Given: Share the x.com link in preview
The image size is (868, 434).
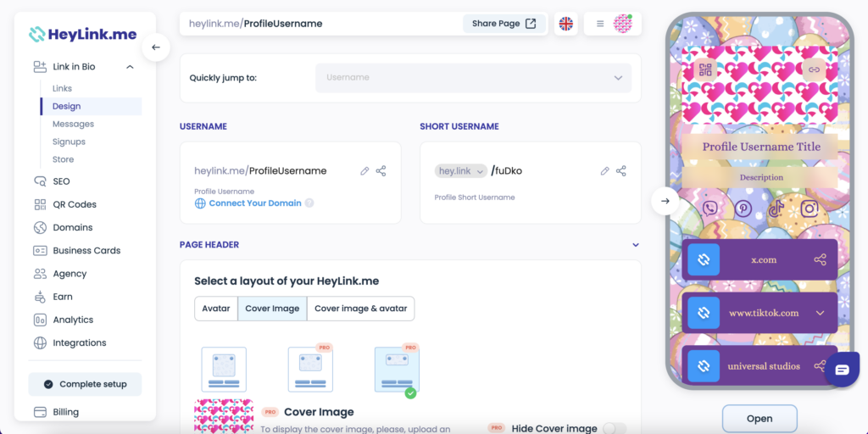Looking at the screenshot, I should coord(821,259).
